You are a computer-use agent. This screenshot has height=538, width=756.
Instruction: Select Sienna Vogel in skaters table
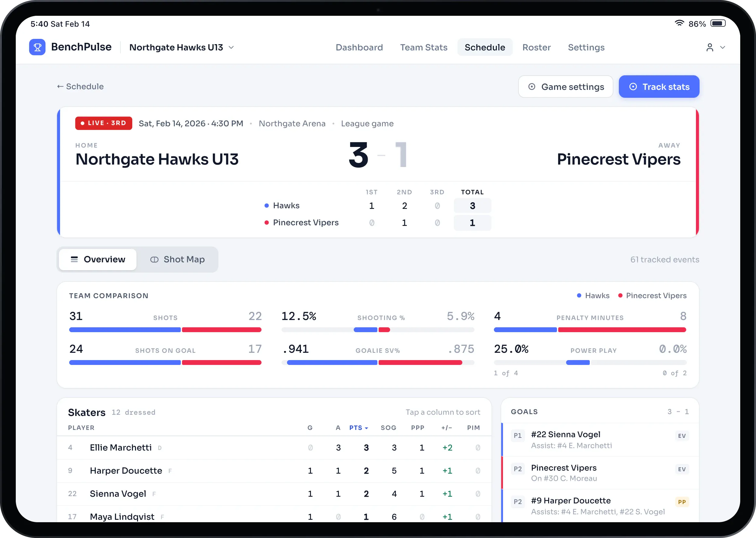[274, 494]
